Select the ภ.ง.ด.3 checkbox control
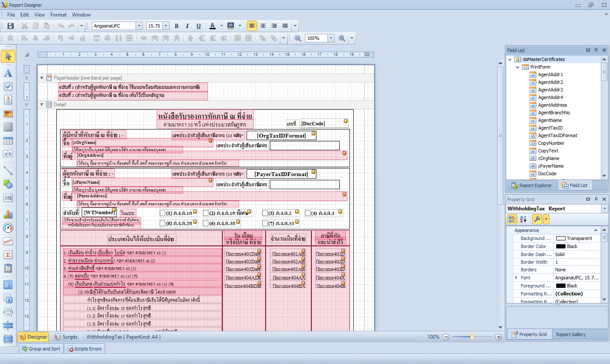Image resolution: width=610 pixels, height=364 pixels. click(324, 213)
